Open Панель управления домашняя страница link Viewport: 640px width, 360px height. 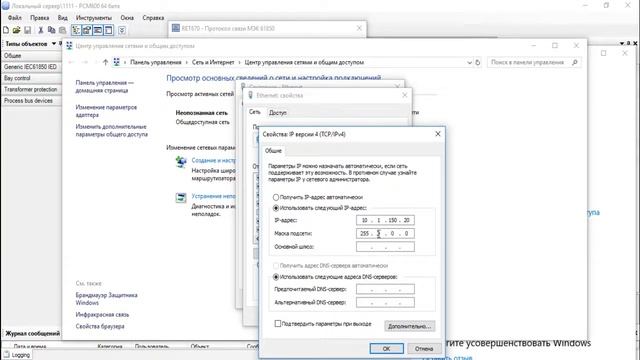[104, 87]
